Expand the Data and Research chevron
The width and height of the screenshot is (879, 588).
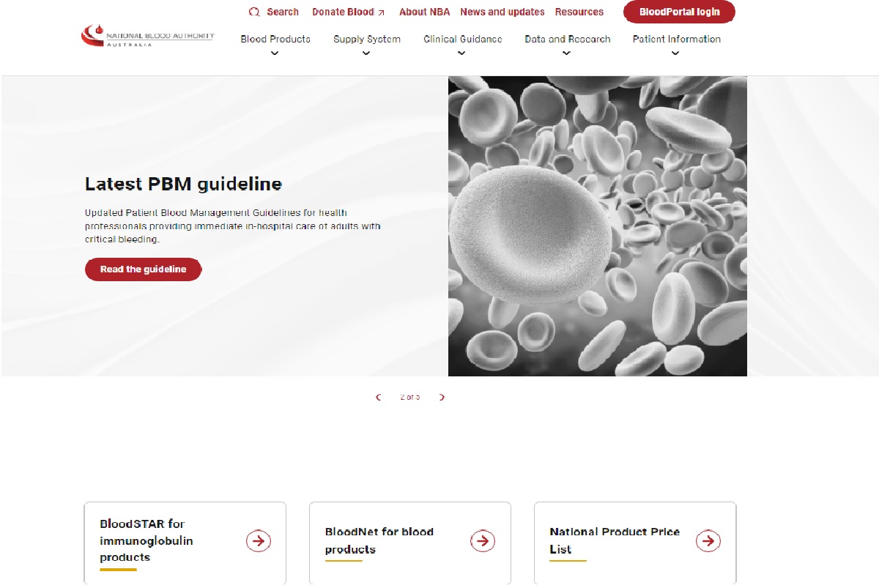click(x=566, y=53)
